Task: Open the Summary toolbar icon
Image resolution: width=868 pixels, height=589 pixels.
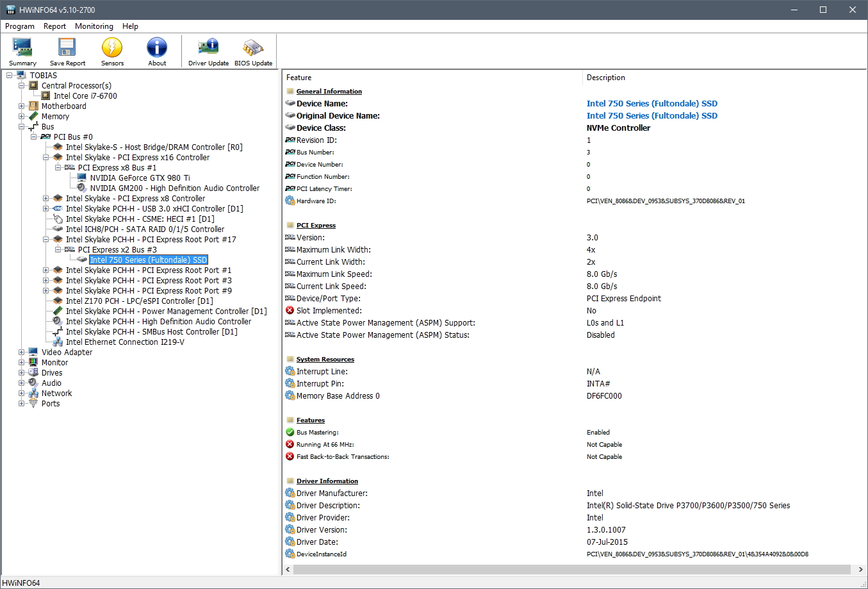Action: (22, 52)
